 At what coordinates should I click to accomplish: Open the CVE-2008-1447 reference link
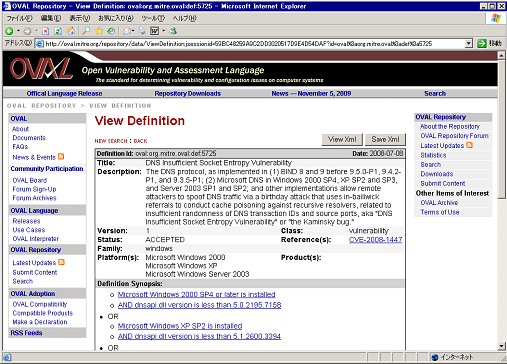[x=375, y=240]
